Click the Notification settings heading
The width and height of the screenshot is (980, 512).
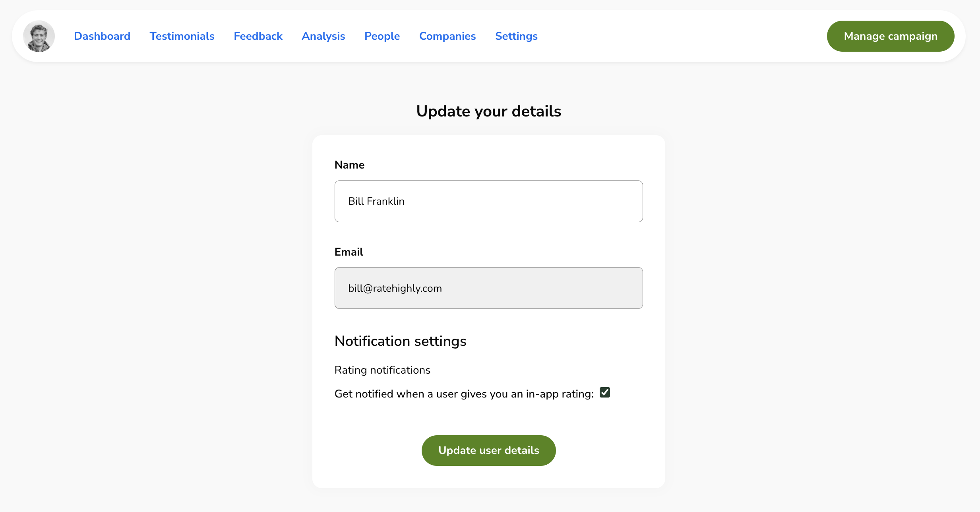click(400, 341)
